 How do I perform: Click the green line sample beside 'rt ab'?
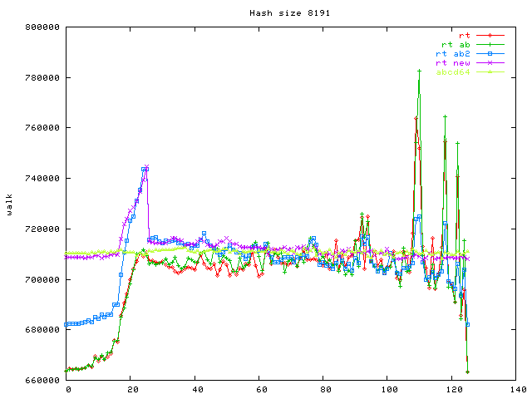coord(490,44)
